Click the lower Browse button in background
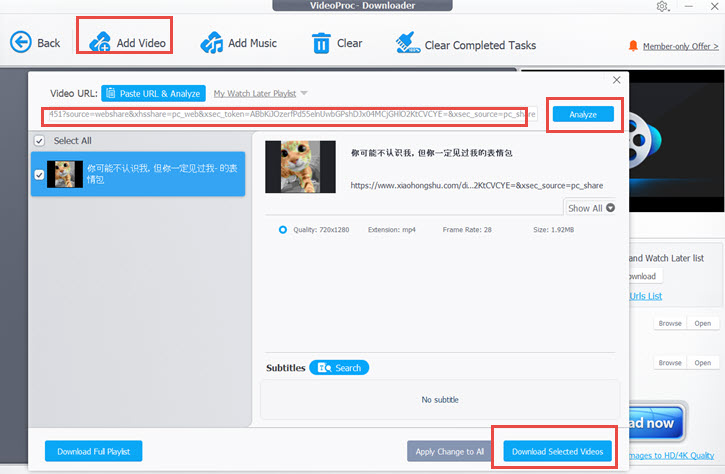The width and height of the screenshot is (725, 474). click(x=670, y=363)
